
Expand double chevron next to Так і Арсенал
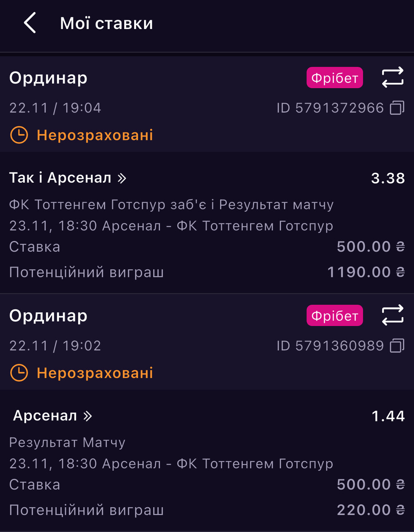click(122, 178)
